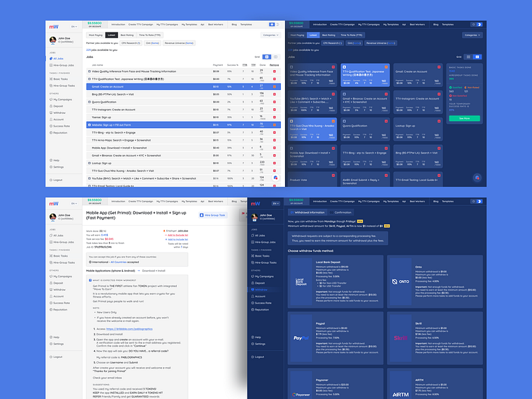The image size is (532, 399).
Task: Select Latest tab in dark grid panel
Action: click(313, 35)
